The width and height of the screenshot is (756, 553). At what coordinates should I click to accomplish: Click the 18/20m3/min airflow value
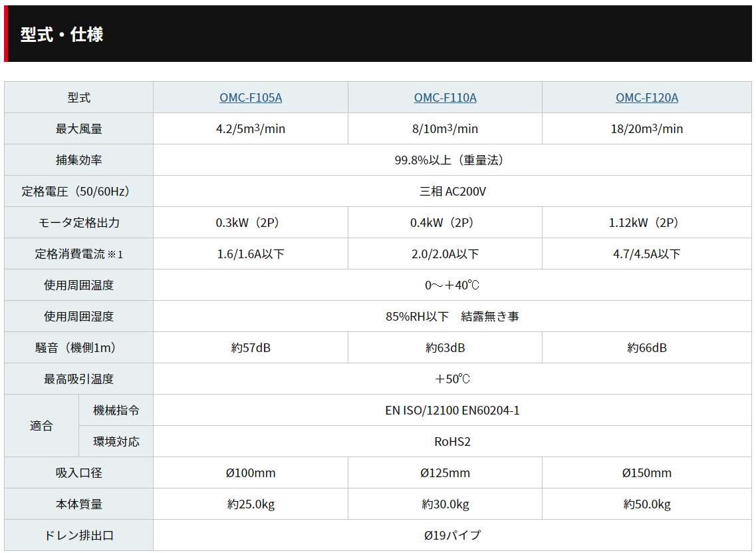point(646,129)
